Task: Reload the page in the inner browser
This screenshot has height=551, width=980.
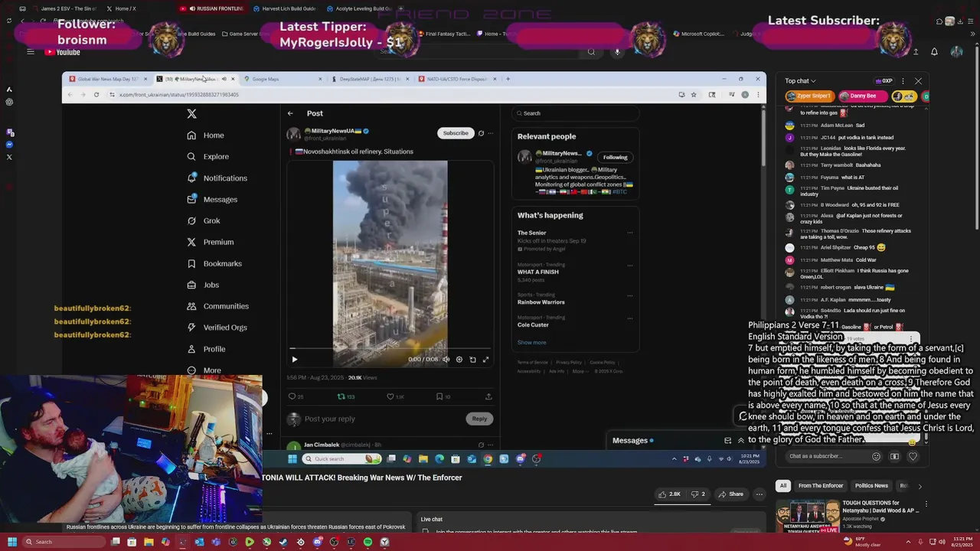Action: click(x=96, y=95)
